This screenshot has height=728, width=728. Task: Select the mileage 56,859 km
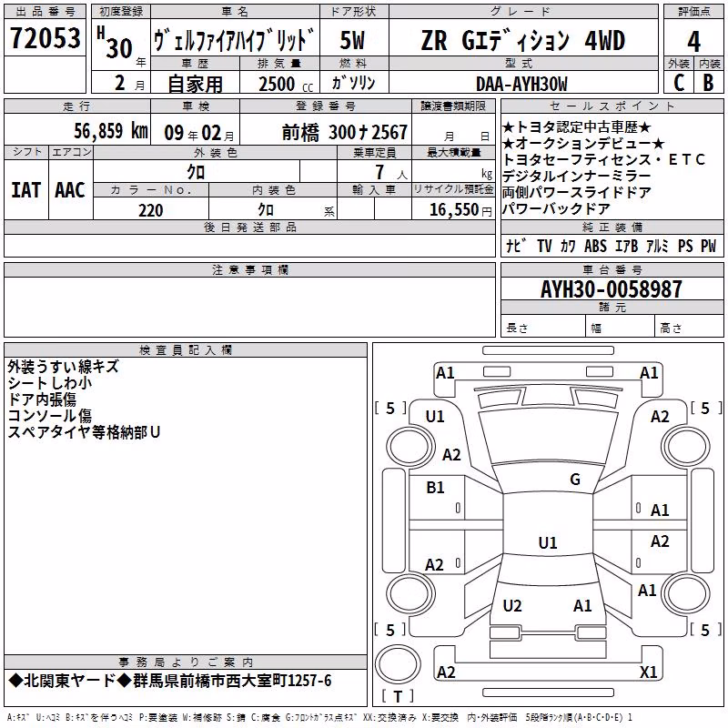111,130
